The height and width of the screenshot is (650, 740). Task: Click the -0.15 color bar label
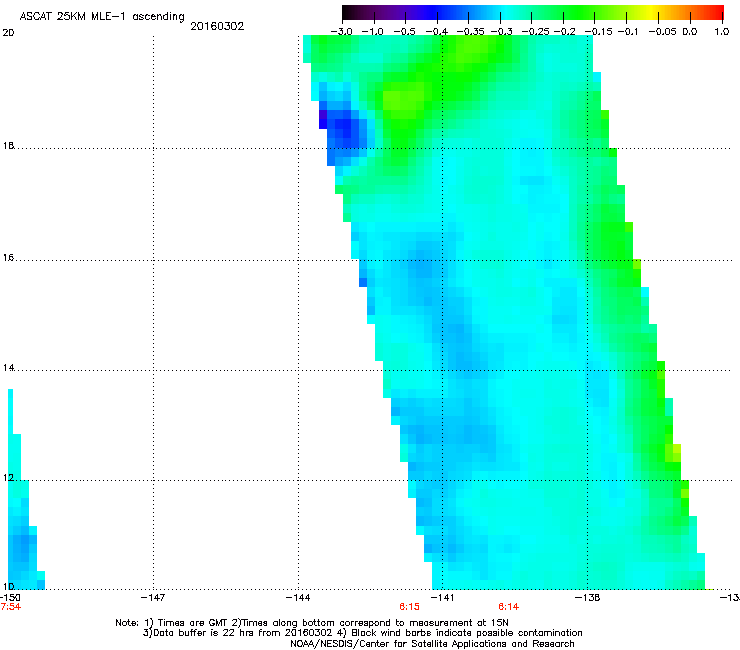click(x=598, y=32)
